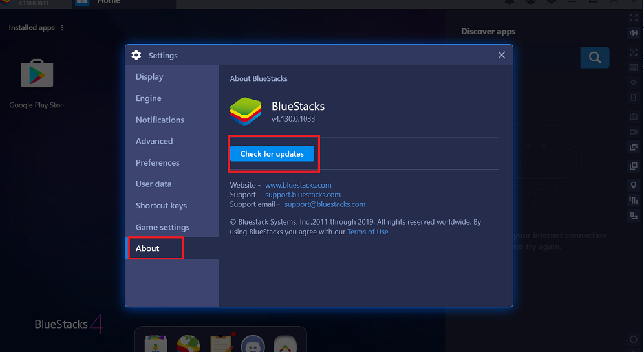The width and height of the screenshot is (644, 352).
Task: Click Check for updates button
Action: pos(272,154)
